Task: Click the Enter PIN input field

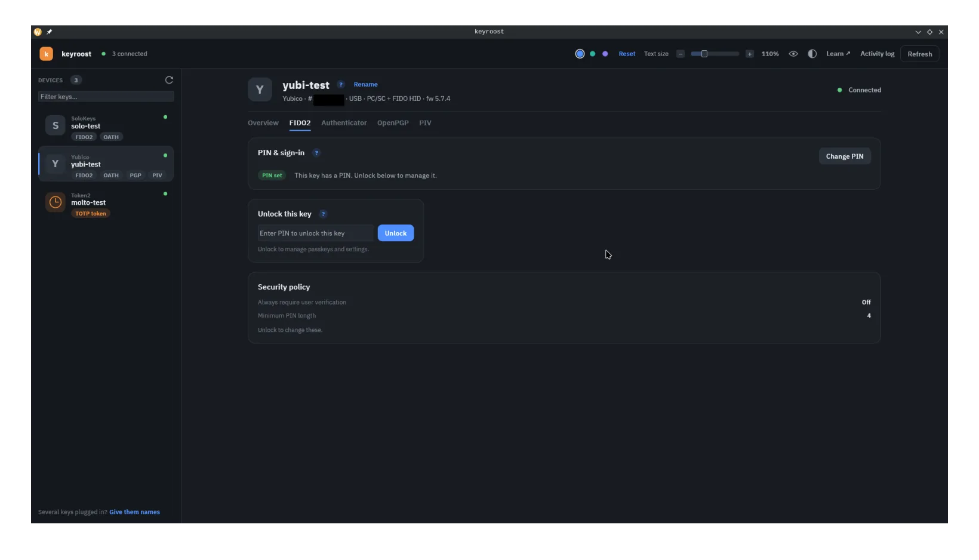Action: pyautogui.click(x=316, y=233)
